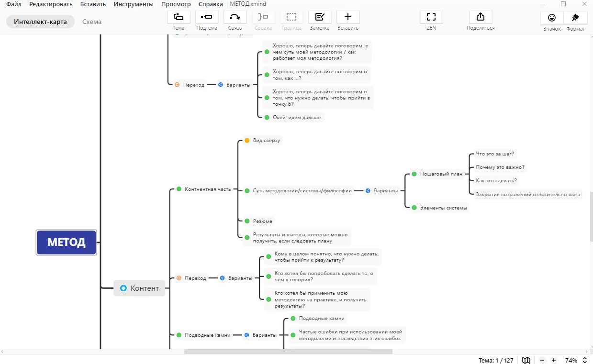
Task: Zoom in with the plus button
Action: (554, 360)
